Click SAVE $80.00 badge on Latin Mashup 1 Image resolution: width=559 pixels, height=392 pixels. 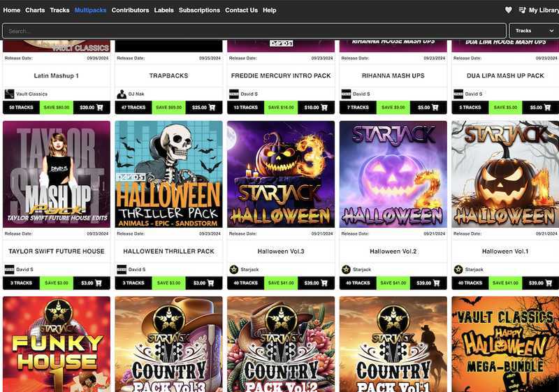pyautogui.click(x=57, y=108)
